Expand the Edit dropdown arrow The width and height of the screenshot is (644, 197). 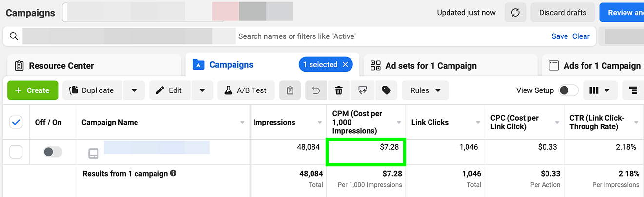(x=202, y=90)
